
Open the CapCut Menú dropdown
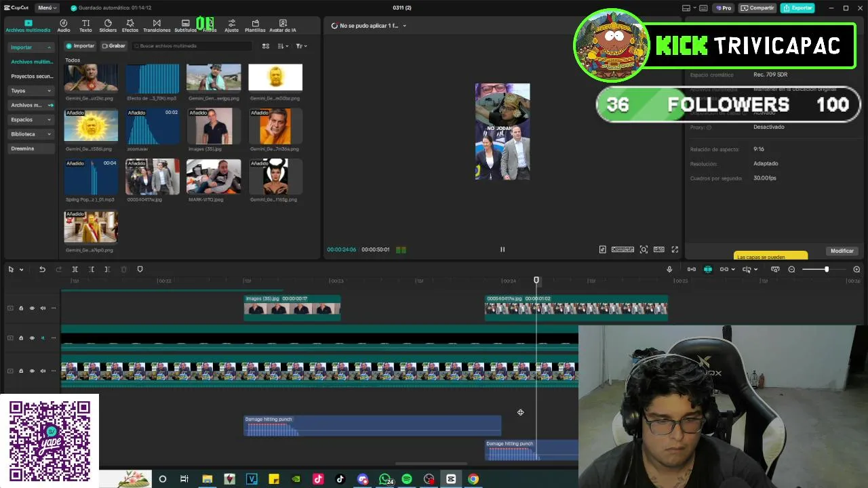point(47,8)
